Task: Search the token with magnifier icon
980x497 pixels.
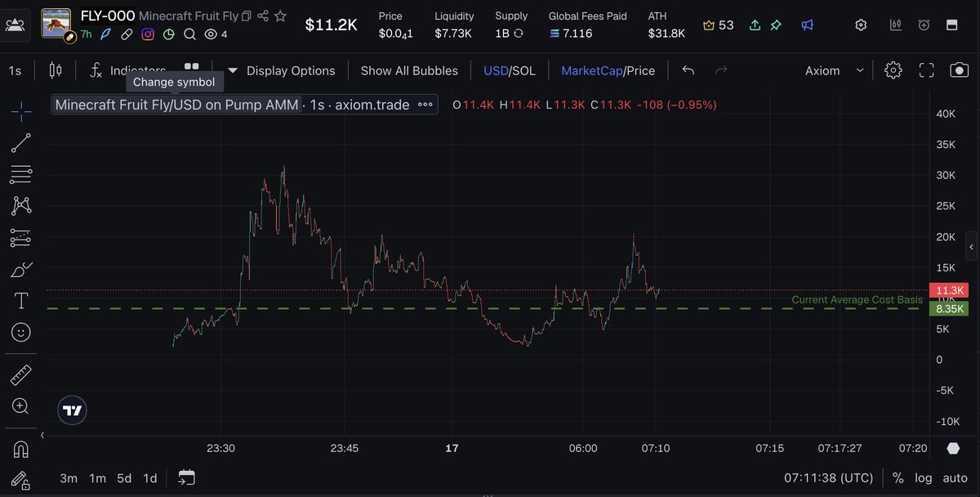Action: coord(189,34)
